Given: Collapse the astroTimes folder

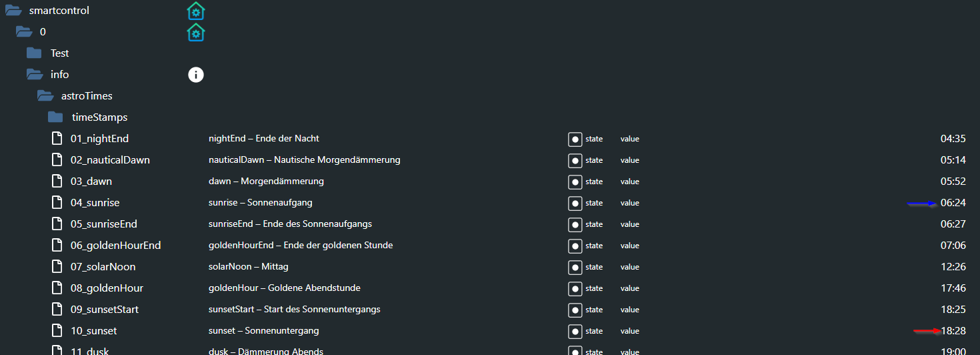Looking at the screenshot, I should point(46,96).
